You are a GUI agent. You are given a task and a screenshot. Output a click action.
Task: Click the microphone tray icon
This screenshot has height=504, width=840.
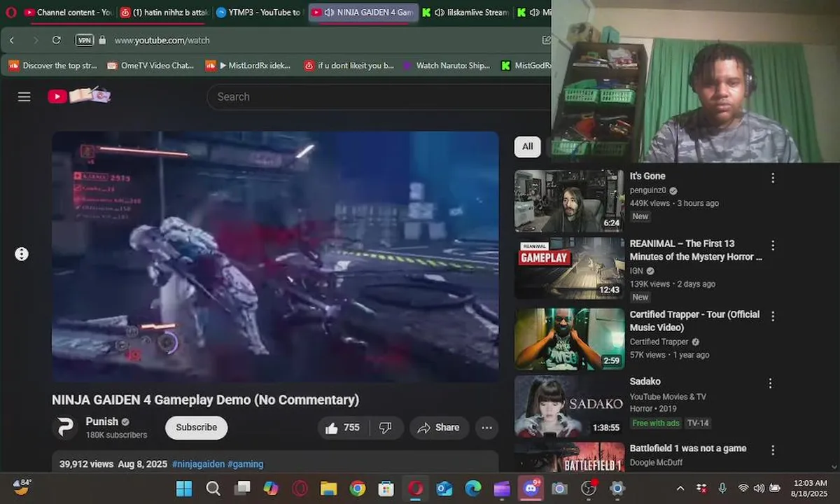pyautogui.click(x=722, y=488)
